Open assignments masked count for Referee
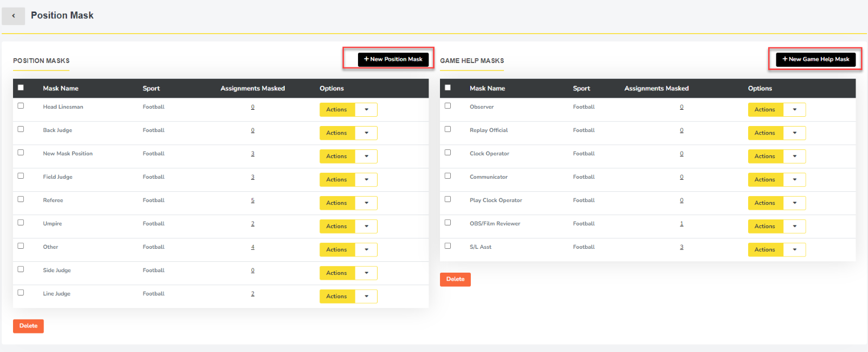Screen dimensions: 868x352 (x=253, y=200)
